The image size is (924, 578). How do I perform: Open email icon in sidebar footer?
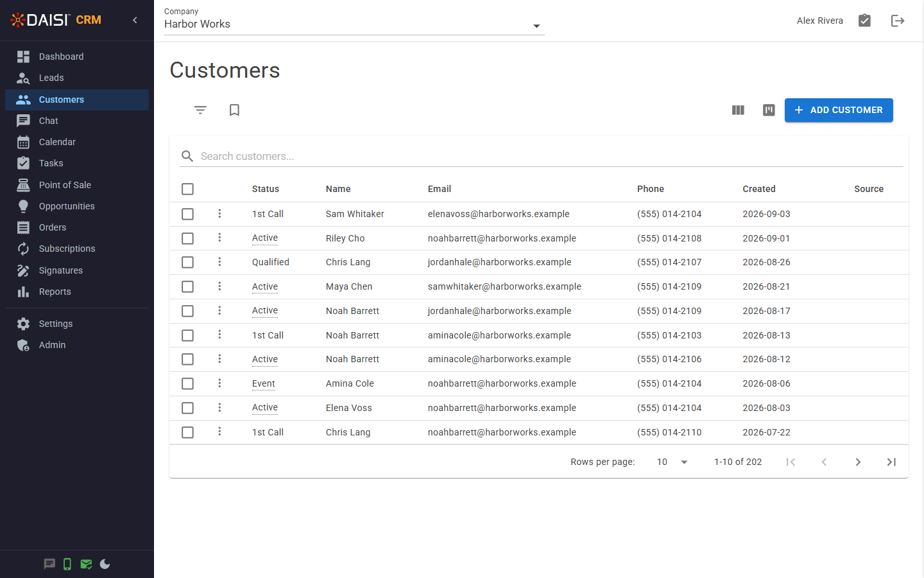86,564
